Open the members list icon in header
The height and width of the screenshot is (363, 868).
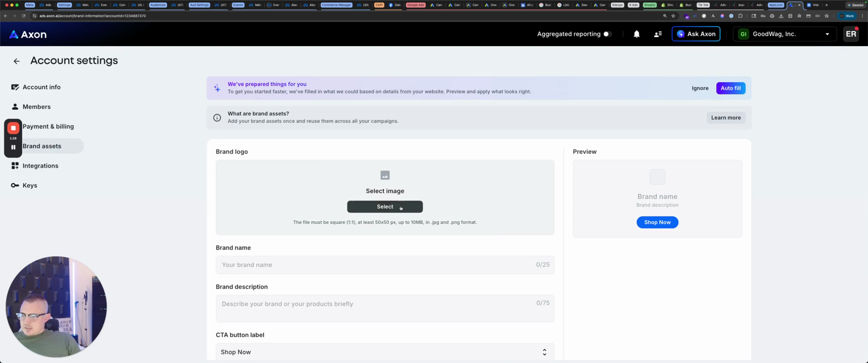(658, 34)
